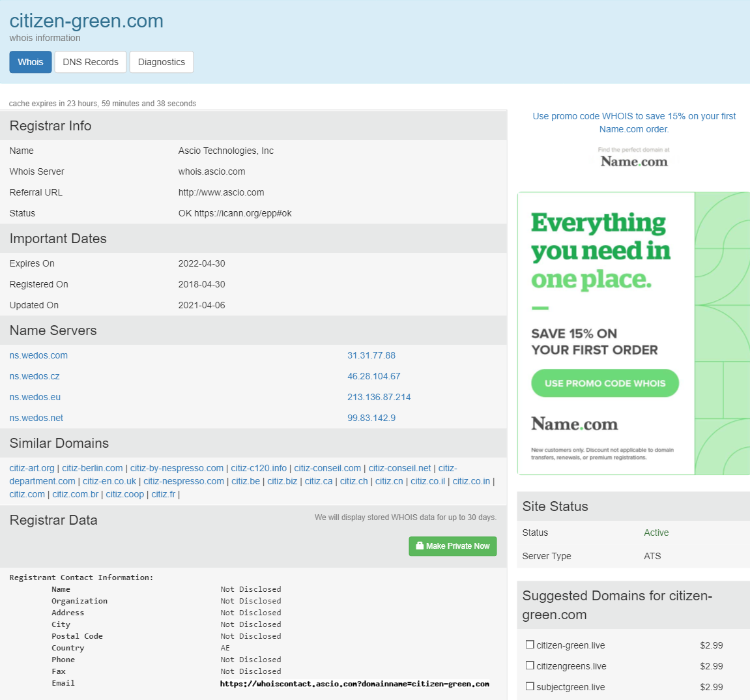The width and height of the screenshot is (750, 700).
Task: Select the citizengreens.live checkbox
Action: coord(530,665)
